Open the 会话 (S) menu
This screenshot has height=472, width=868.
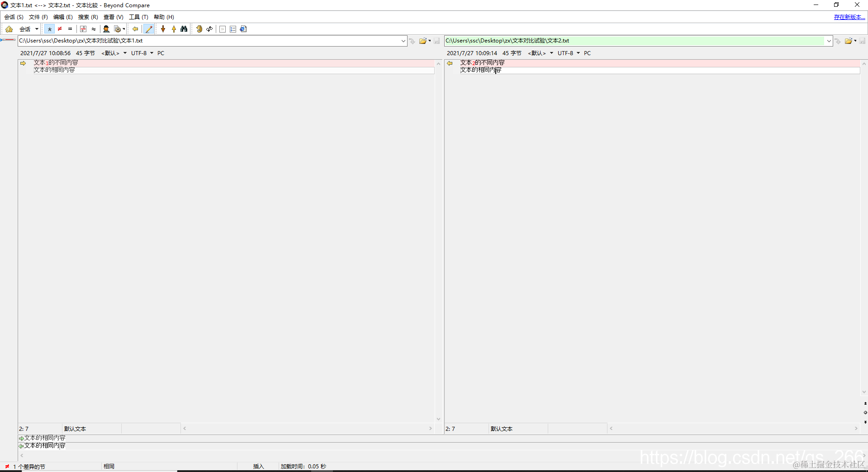click(14, 17)
